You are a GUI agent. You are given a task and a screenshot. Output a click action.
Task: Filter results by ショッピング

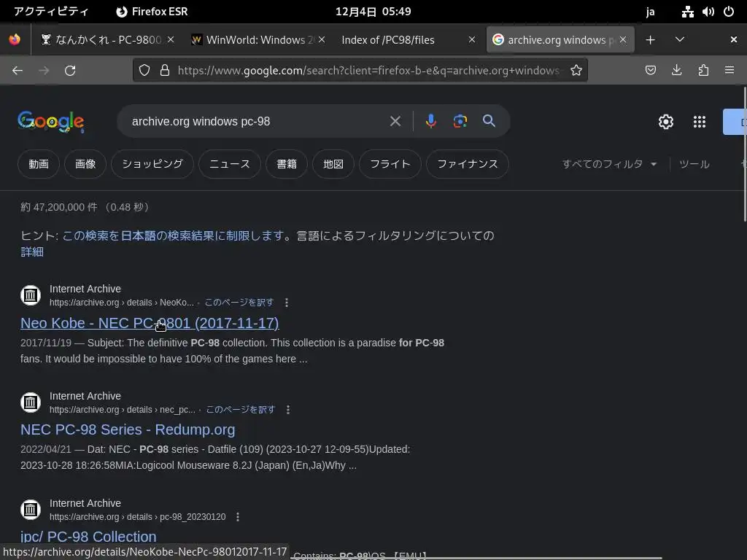pyautogui.click(x=152, y=164)
